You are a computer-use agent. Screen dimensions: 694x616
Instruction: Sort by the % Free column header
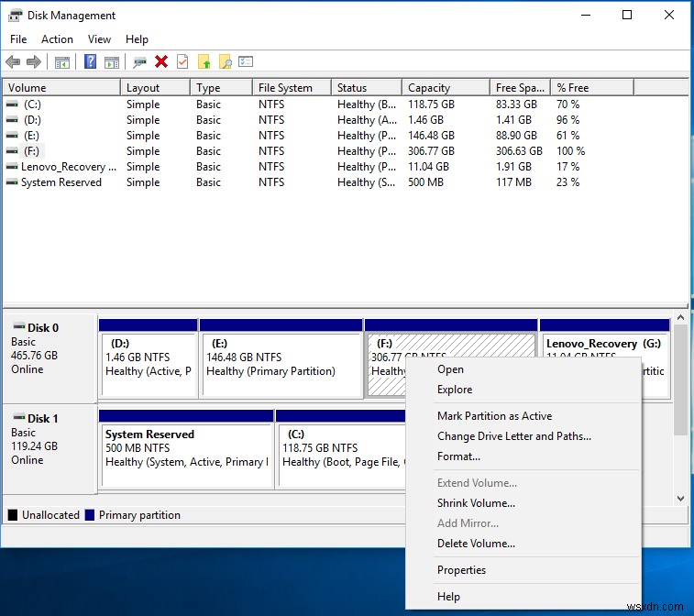point(592,88)
